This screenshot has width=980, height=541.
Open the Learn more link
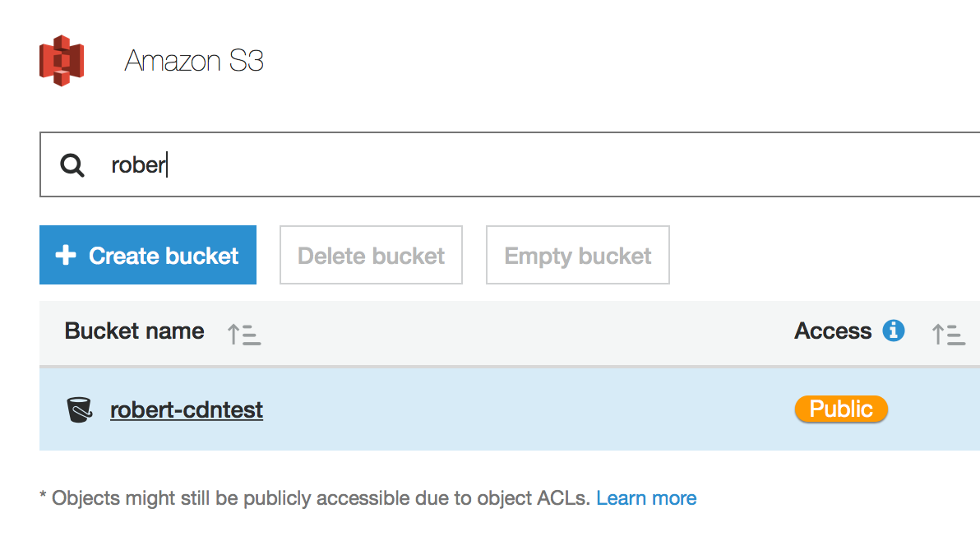click(x=646, y=498)
